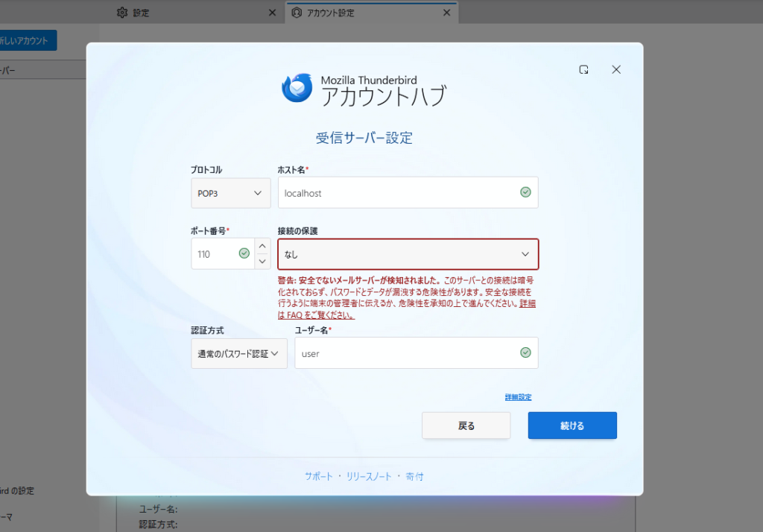The width and height of the screenshot is (763, 532).
Task: Increase port number with up arrow
Action: 262,246
